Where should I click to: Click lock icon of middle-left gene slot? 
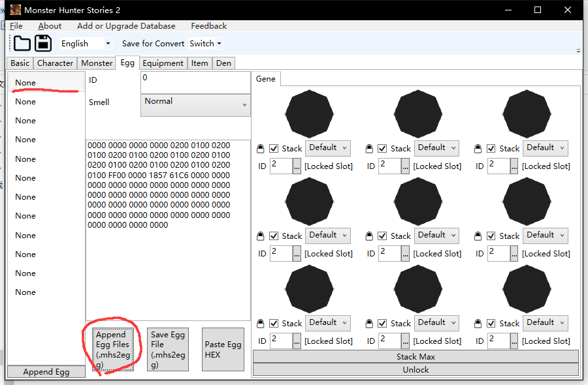click(260, 236)
